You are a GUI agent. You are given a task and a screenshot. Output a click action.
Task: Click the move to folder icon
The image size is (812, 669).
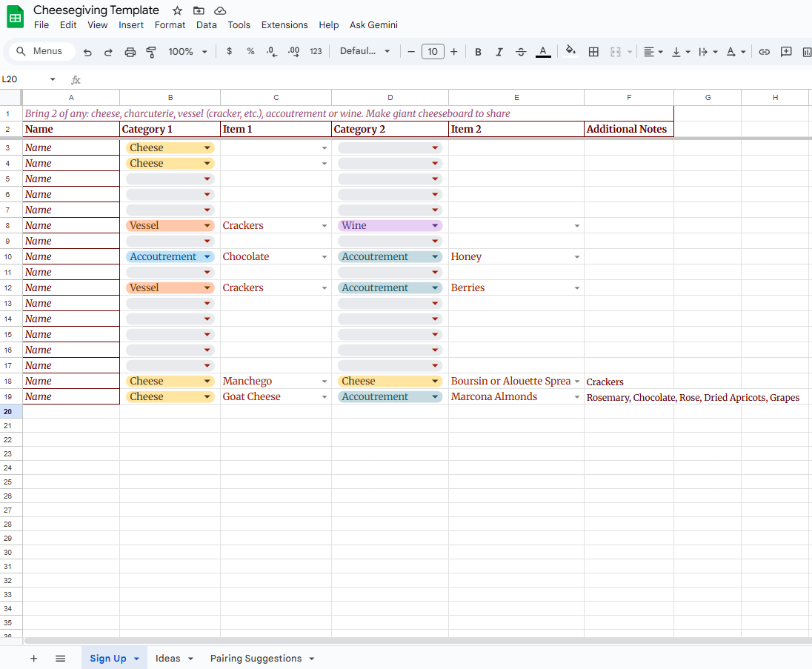(x=199, y=10)
